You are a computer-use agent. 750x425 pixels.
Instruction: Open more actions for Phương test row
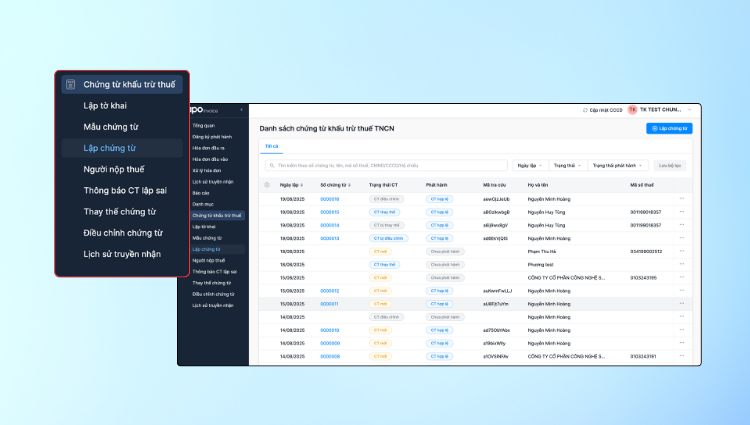pos(682,264)
